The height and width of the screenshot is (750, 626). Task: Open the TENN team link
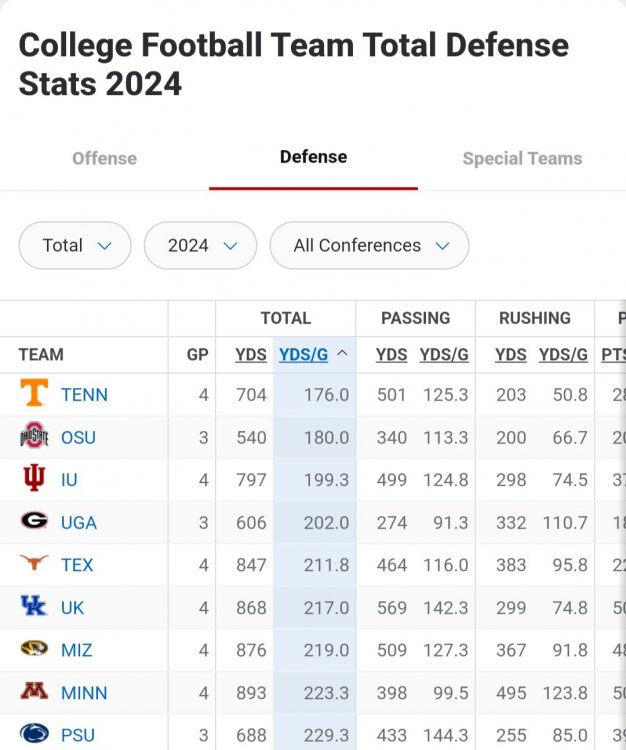(84, 395)
